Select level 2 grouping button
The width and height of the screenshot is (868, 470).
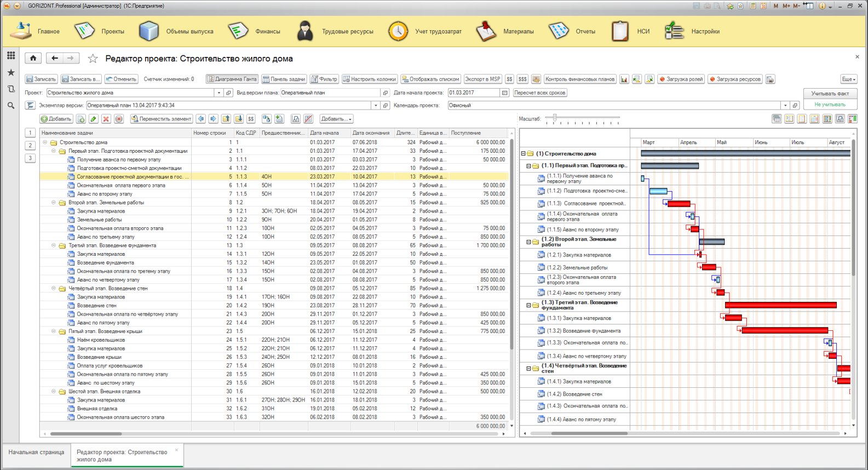click(30, 145)
